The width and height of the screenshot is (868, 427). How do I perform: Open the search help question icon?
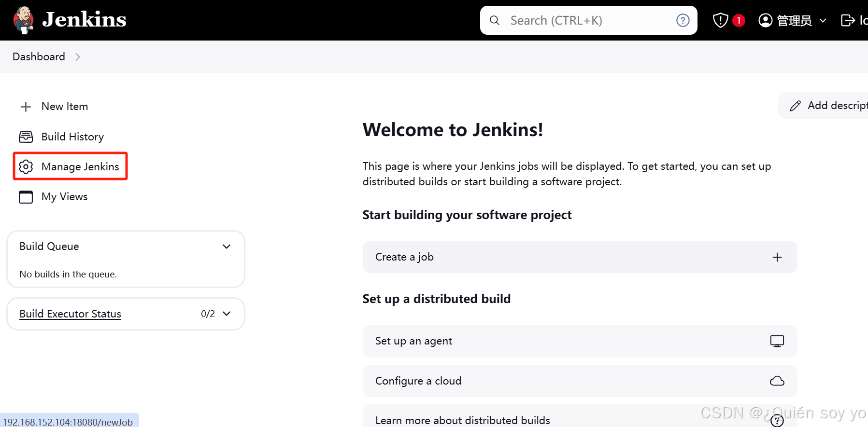coord(683,20)
